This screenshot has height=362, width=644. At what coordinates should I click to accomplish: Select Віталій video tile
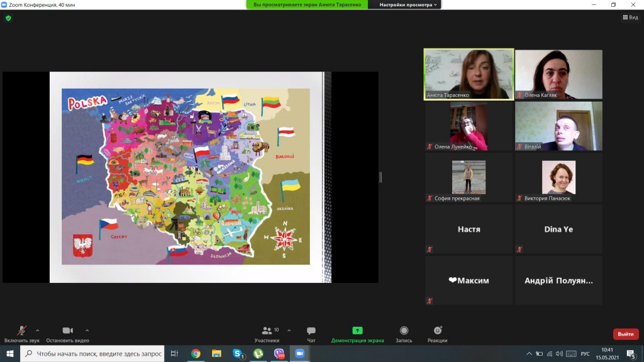point(558,126)
